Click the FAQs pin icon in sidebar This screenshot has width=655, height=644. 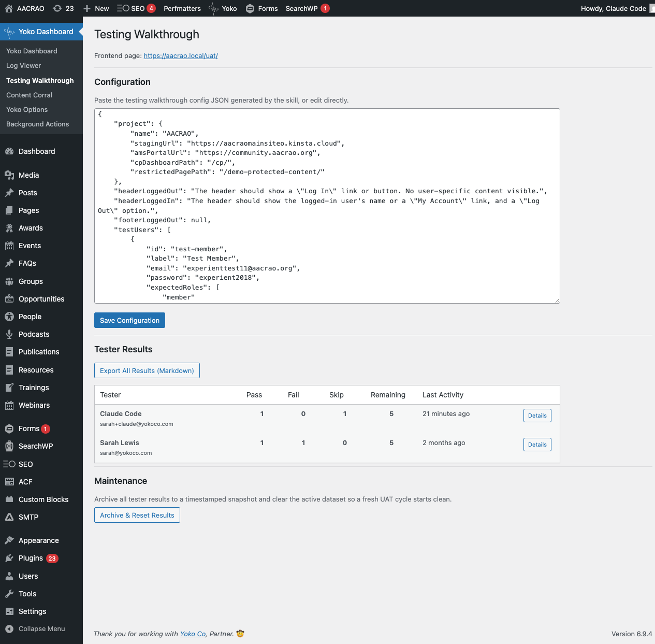[9, 263]
